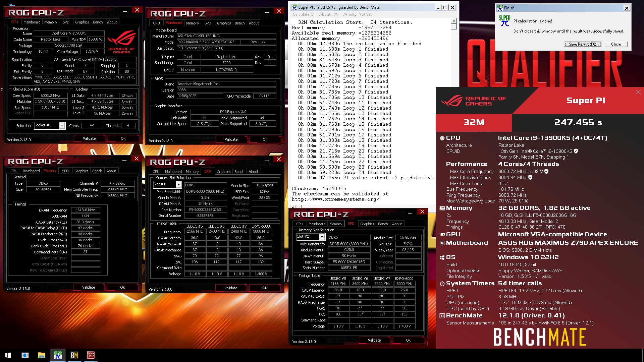Open About tab in Slot #2 SPD window
Image resolution: width=644 pixels, height=362 pixels.
point(397,224)
